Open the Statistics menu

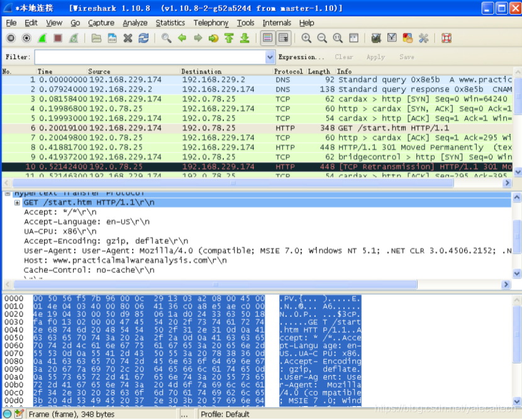(x=170, y=23)
